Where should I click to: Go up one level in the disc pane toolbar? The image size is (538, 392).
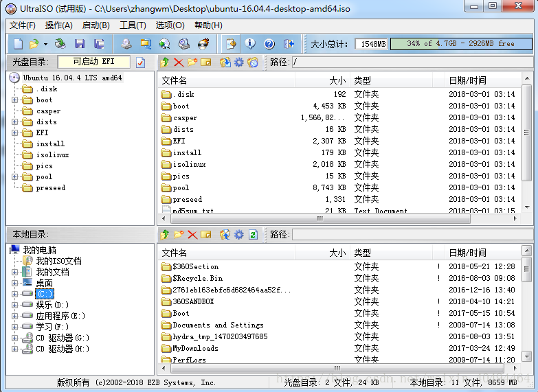[165, 62]
